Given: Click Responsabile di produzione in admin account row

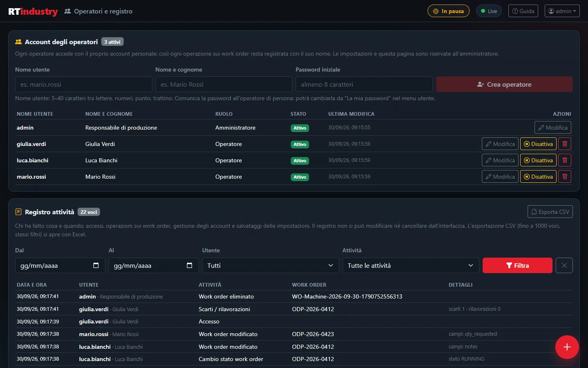Looking at the screenshot, I should click(121, 128).
